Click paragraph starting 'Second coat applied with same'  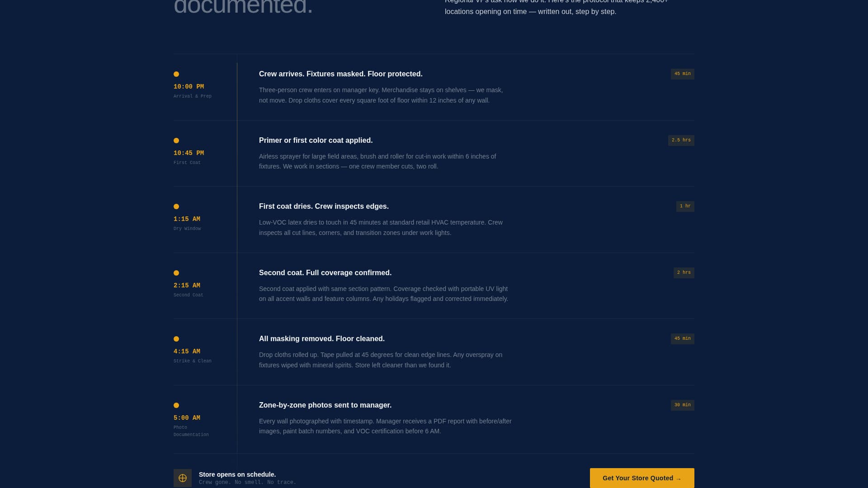click(x=384, y=294)
